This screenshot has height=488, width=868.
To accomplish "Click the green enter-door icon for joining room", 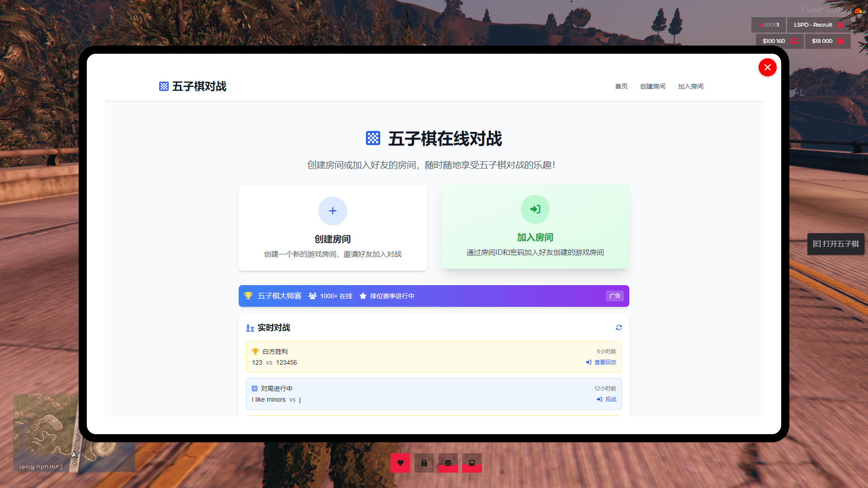I will (535, 209).
